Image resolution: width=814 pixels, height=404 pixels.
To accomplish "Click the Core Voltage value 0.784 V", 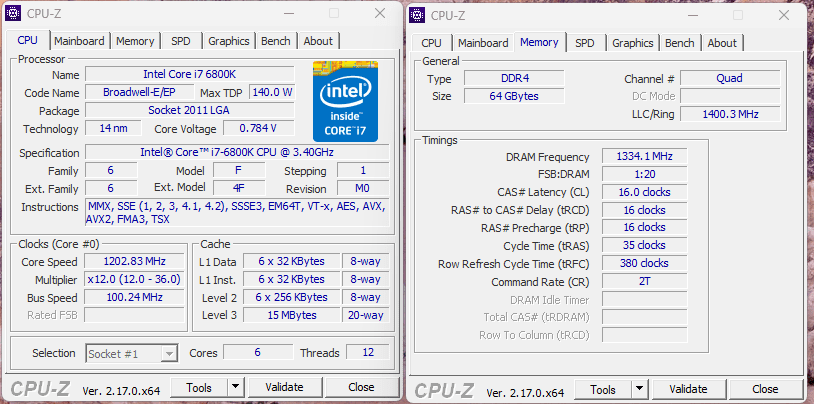I will coord(259,128).
